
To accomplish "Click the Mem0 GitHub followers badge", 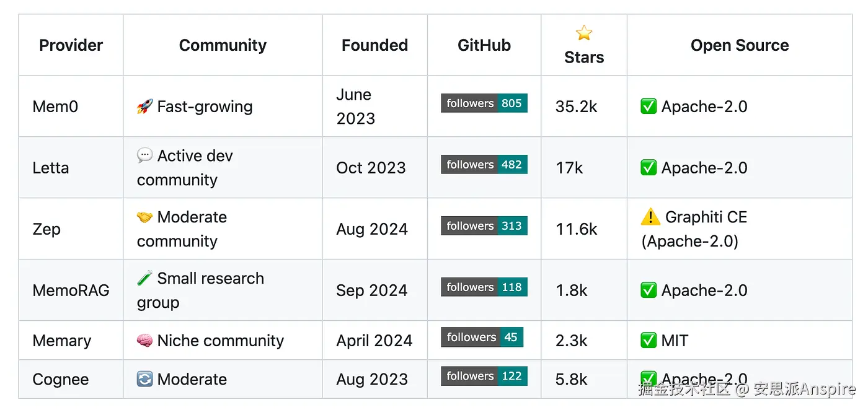I will point(484,103).
